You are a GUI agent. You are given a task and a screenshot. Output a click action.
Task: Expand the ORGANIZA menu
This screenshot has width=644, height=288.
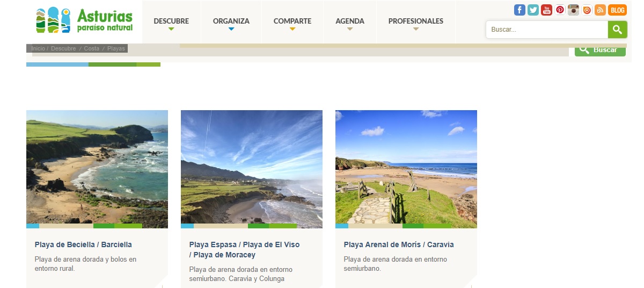coord(231,21)
